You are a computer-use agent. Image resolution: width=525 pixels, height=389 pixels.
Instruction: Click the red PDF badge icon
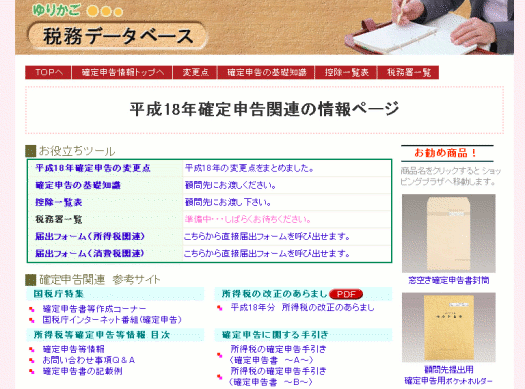pos(346,294)
